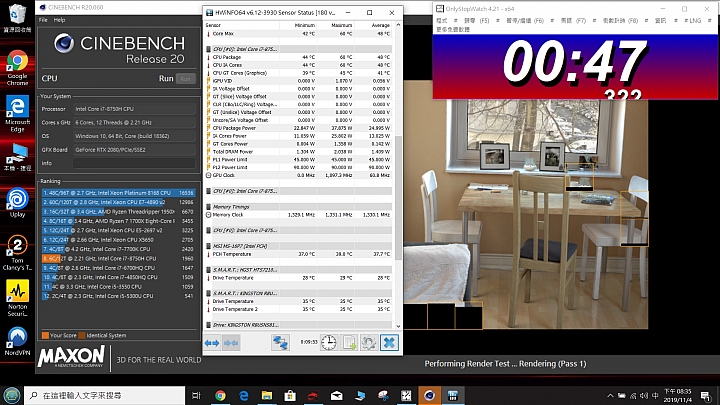Select Core Max sensor row
Viewport: 720px width, 405px height.
pos(299,34)
